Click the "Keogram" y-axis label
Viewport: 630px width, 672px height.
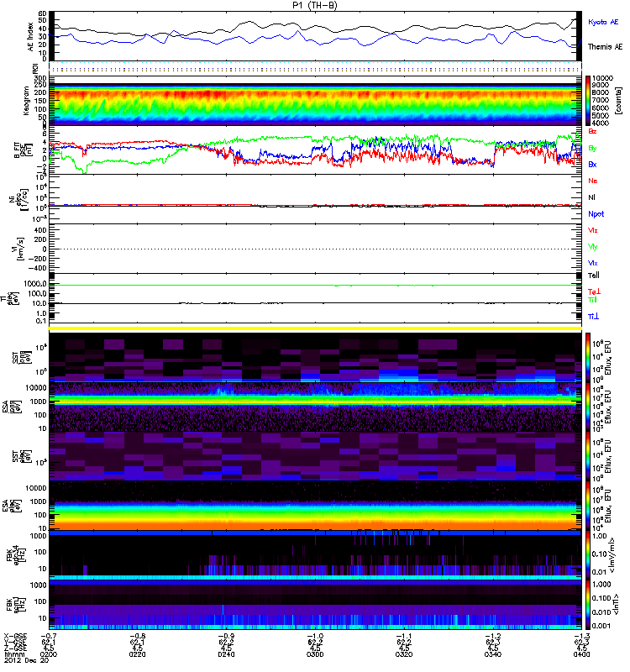tap(26, 100)
